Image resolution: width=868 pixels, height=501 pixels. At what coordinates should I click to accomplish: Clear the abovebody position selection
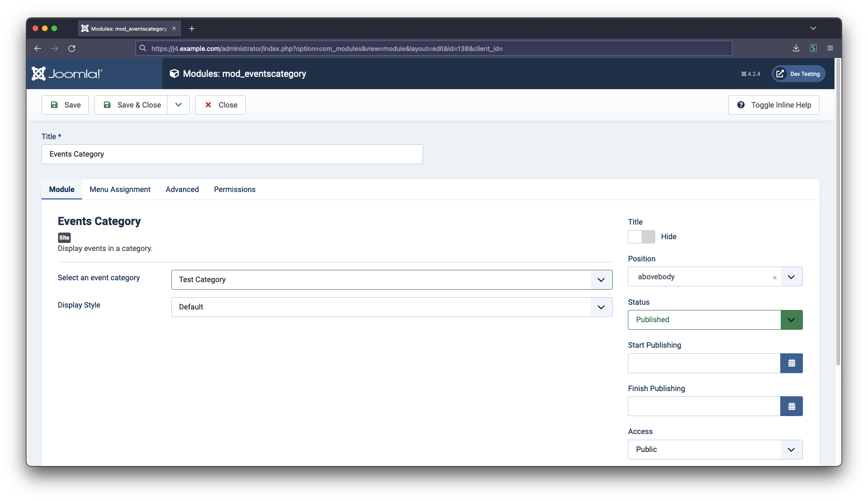tap(774, 278)
